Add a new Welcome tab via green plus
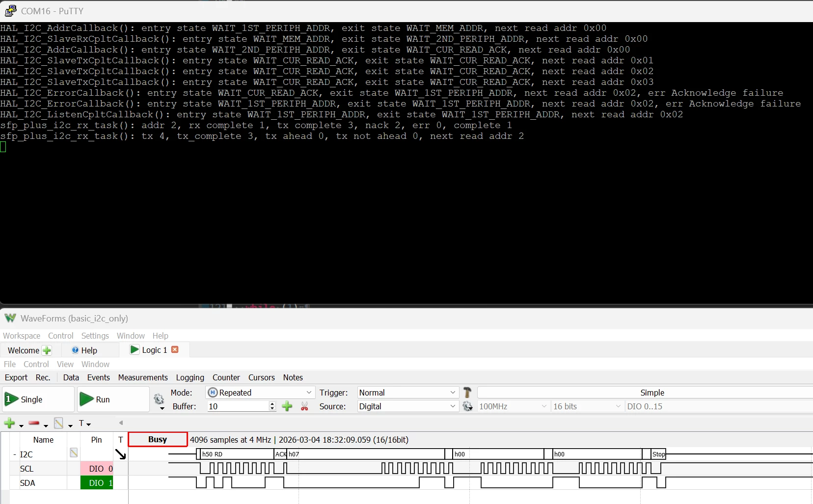This screenshot has width=813, height=504. [47, 350]
